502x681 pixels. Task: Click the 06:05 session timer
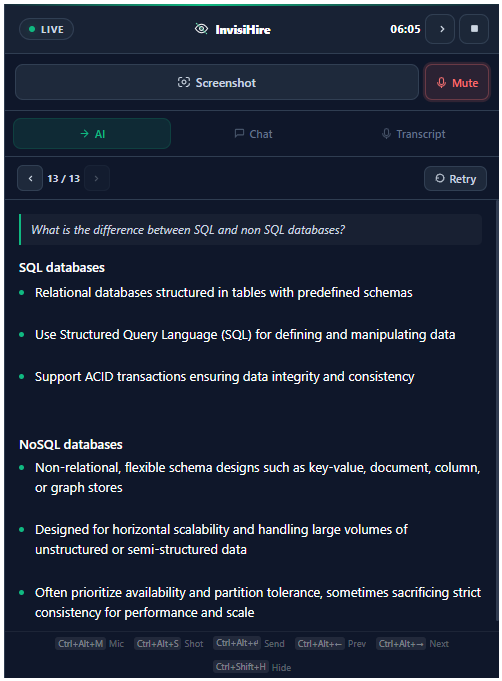click(x=405, y=29)
